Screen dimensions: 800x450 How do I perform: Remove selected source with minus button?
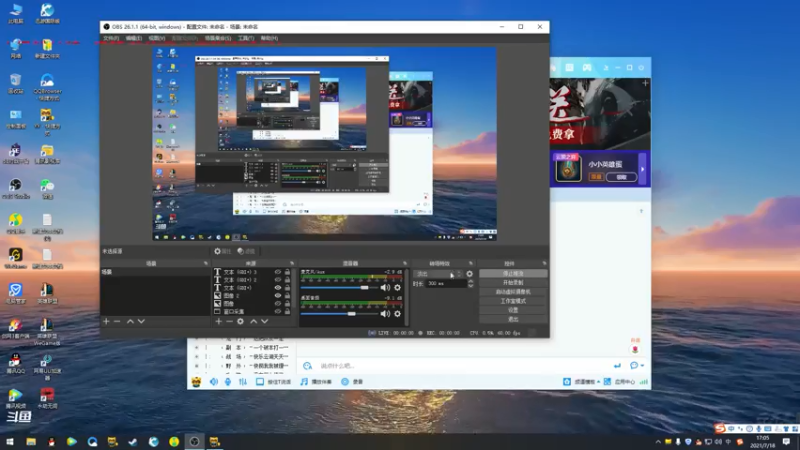[x=228, y=321]
